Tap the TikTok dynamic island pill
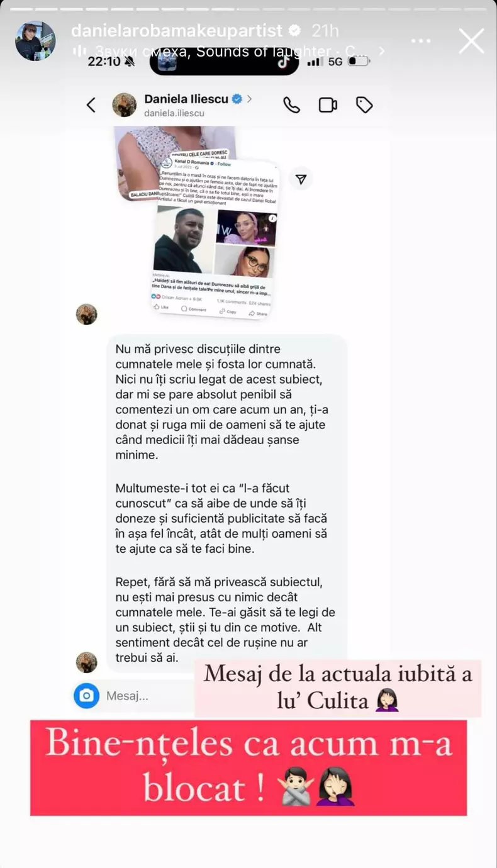Image resolution: width=497 pixels, height=868 pixels. click(225, 62)
